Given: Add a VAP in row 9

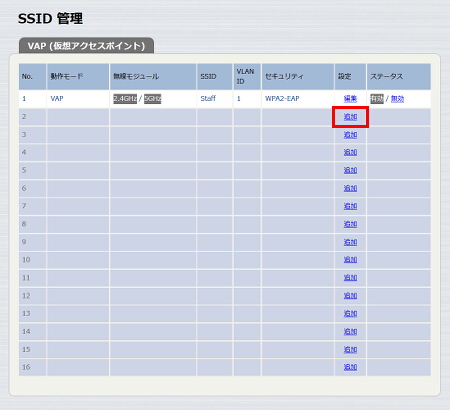Looking at the screenshot, I should coord(350,242).
